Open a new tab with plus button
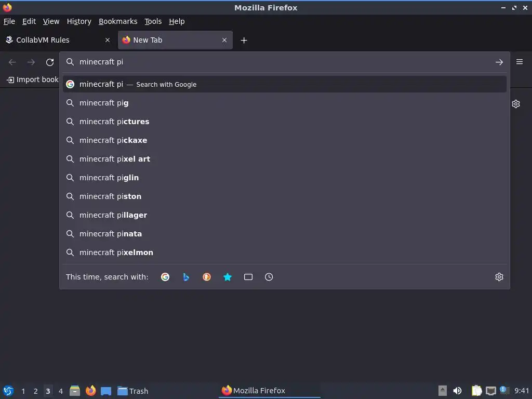The image size is (532, 399). coord(244,41)
